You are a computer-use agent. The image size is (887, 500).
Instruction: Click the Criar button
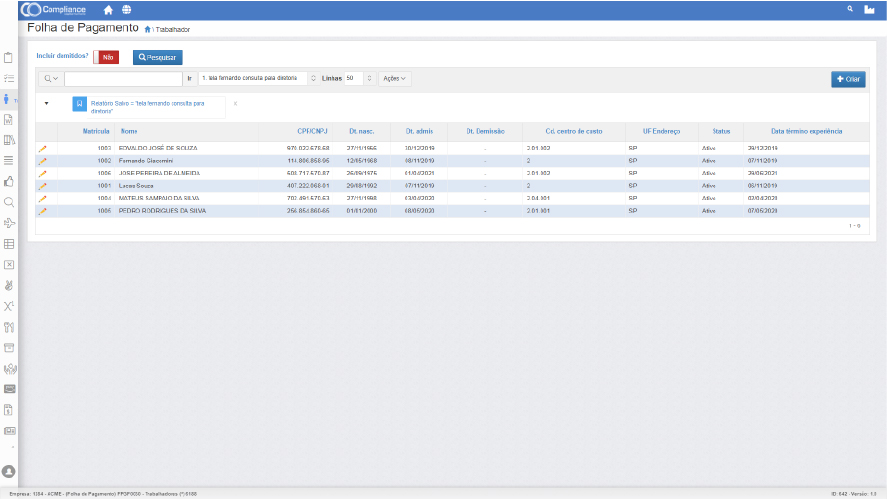[848, 79]
